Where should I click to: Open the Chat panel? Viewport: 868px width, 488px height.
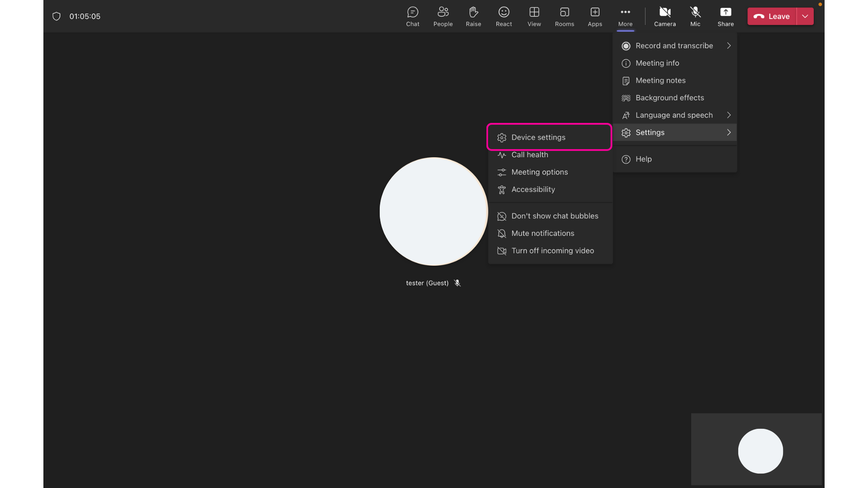412,16
